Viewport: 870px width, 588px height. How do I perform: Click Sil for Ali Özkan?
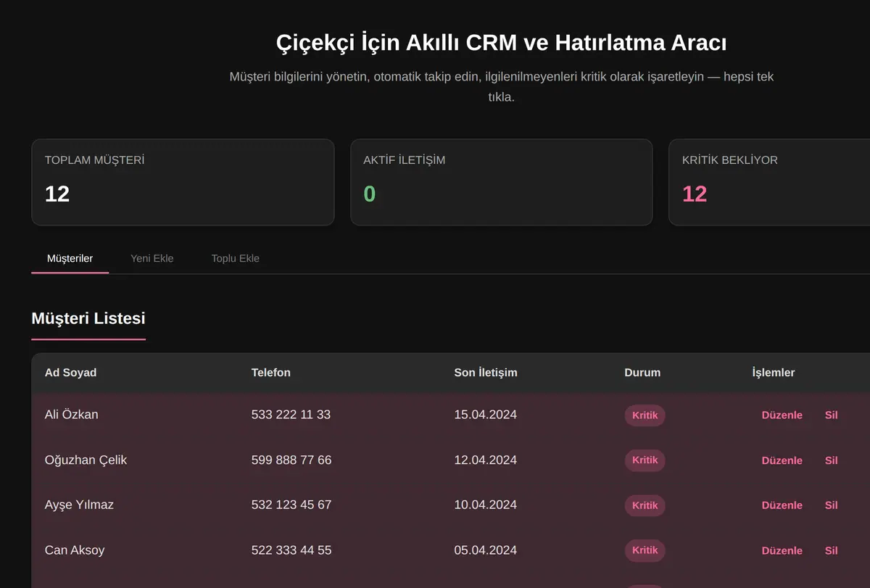(831, 415)
